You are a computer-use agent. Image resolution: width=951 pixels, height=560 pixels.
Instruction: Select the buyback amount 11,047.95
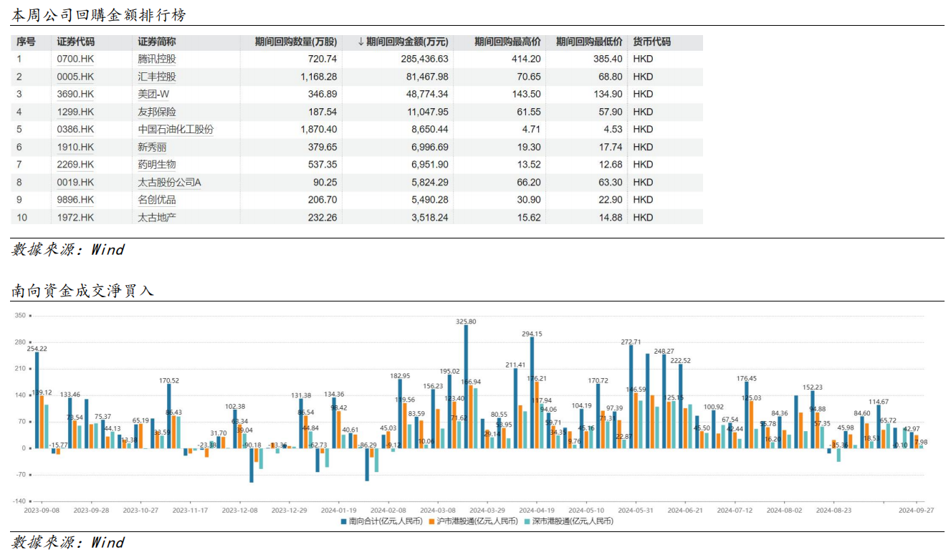pos(428,112)
